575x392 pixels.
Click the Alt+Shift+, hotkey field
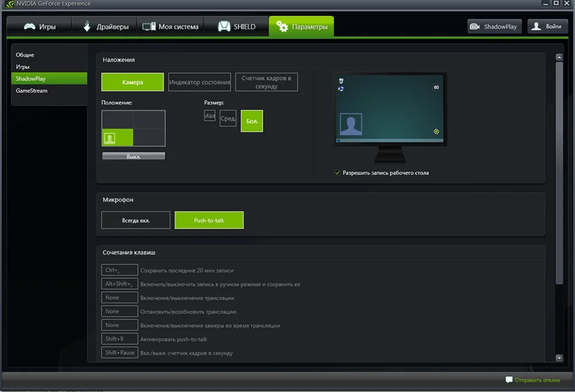click(120, 284)
